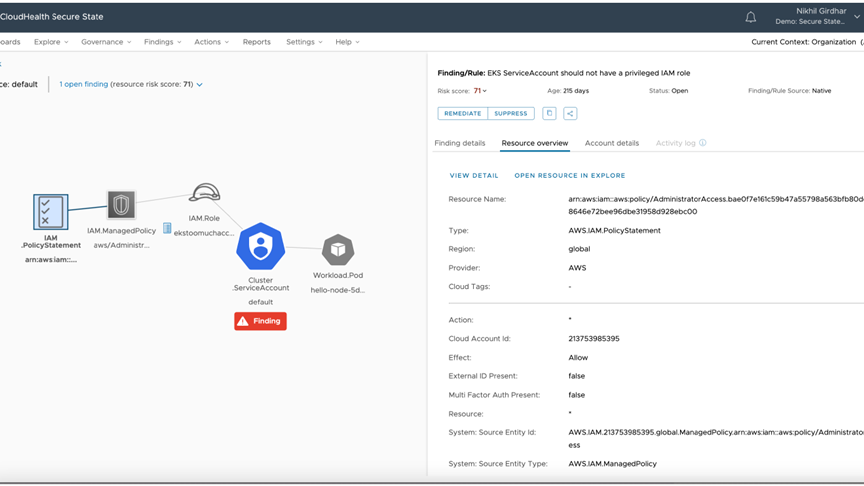This screenshot has height=486, width=864.
Task: Click the ekstoomuchacc... role name label
Action: point(204,233)
